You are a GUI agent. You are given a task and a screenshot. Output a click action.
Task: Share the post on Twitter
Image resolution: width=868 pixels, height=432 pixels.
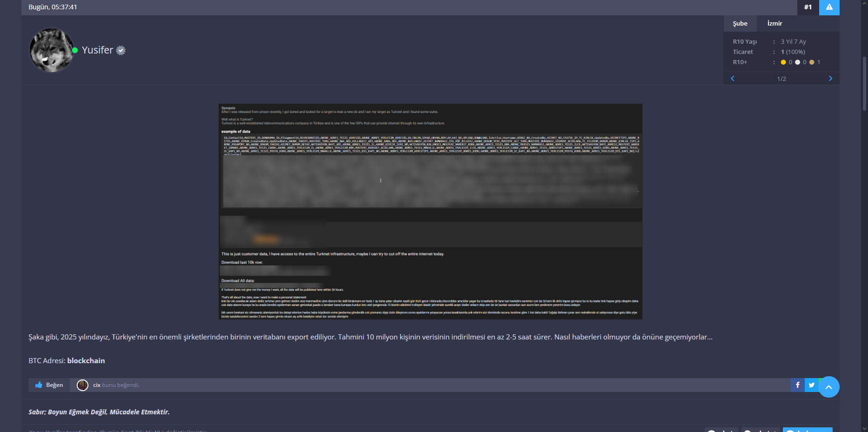[811, 385]
